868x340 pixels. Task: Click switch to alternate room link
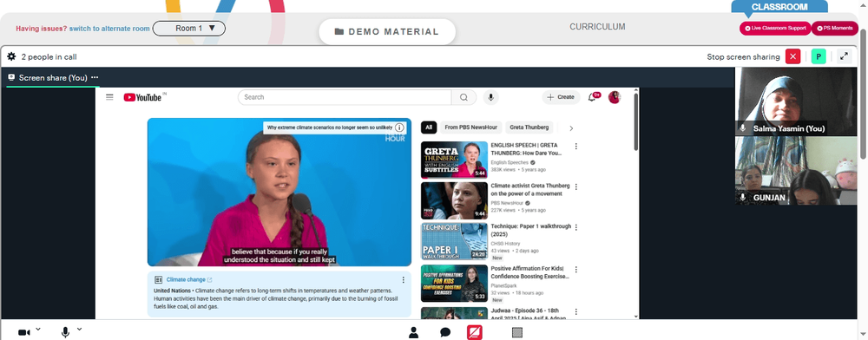click(x=109, y=29)
